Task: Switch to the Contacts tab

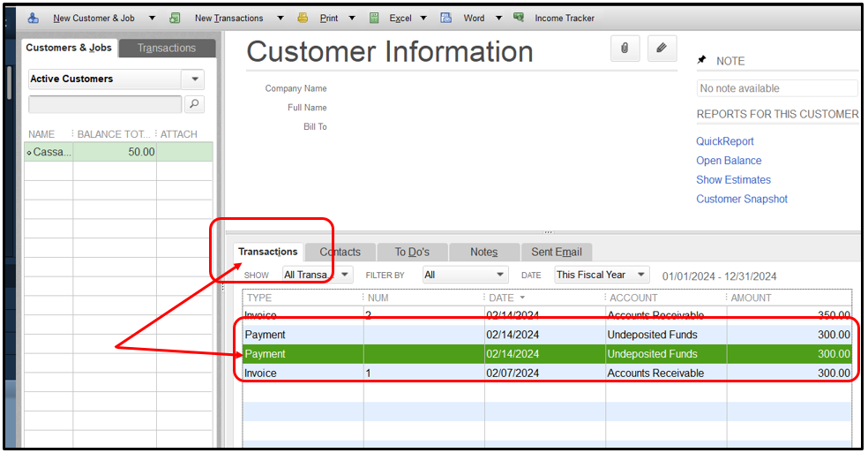Action: click(340, 253)
